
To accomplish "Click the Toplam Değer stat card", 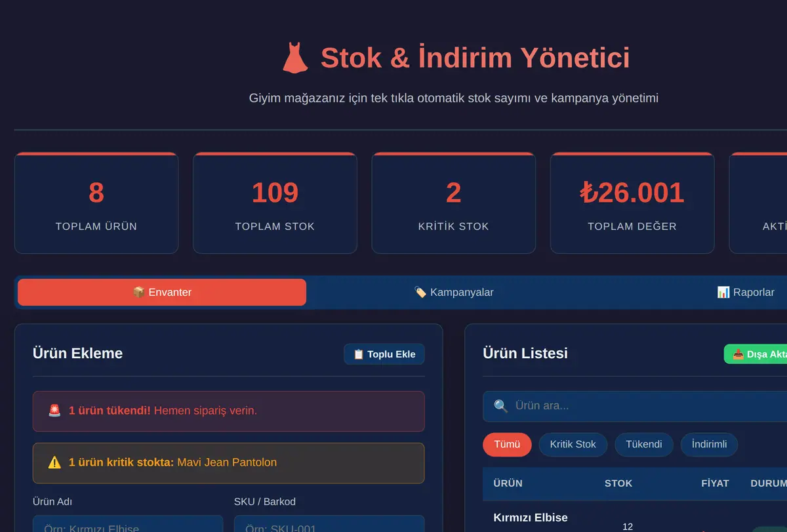I will point(632,203).
